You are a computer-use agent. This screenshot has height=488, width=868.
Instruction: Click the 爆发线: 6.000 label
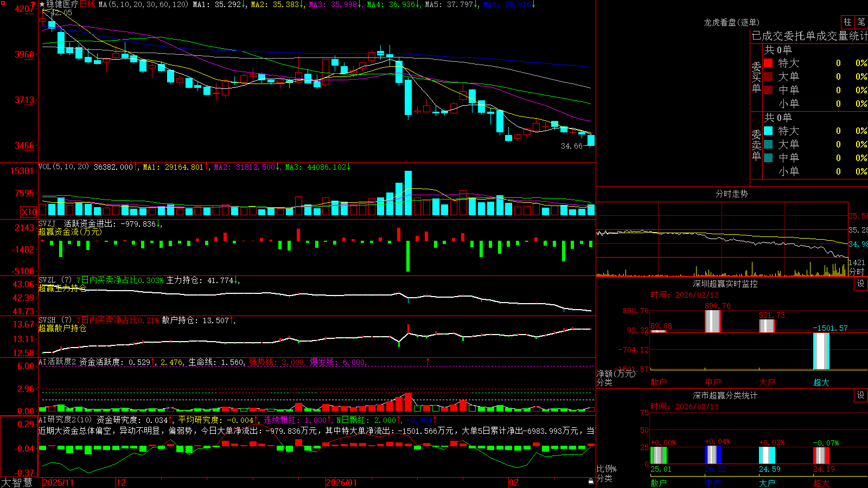coord(338,362)
